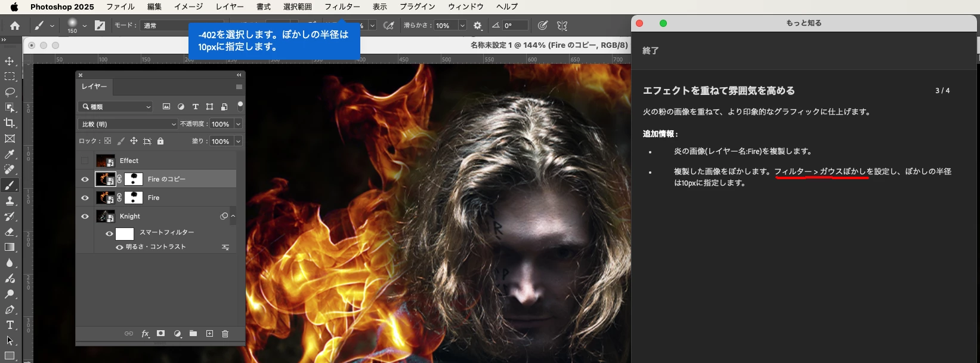Select the Object Selection tool
The image size is (980, 363).
tap(10, 107)
